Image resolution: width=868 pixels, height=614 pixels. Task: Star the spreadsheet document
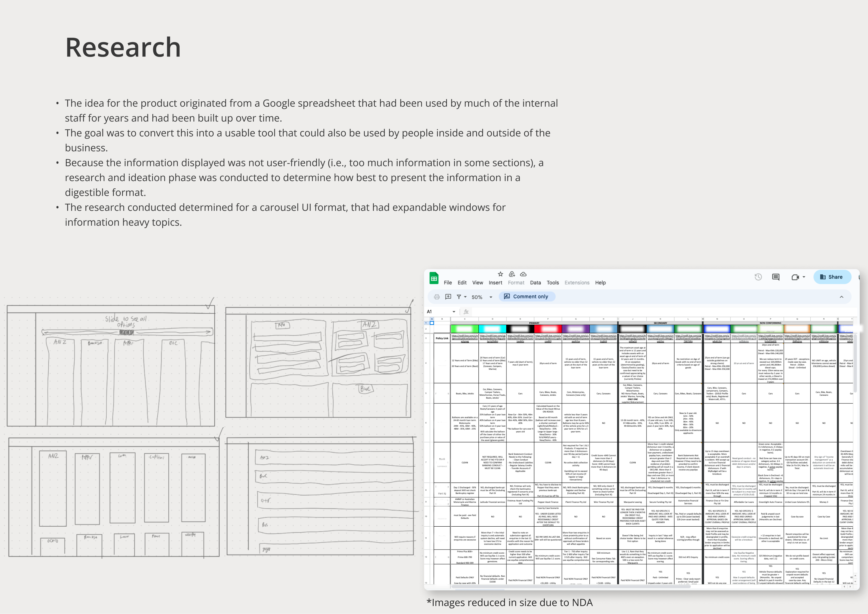(x=500, y=274)
